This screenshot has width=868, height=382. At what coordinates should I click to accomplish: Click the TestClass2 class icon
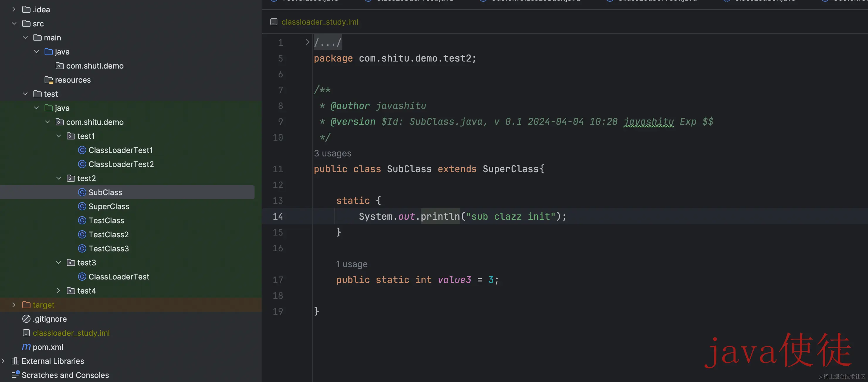pyautogui.click(x=82, y=235)
